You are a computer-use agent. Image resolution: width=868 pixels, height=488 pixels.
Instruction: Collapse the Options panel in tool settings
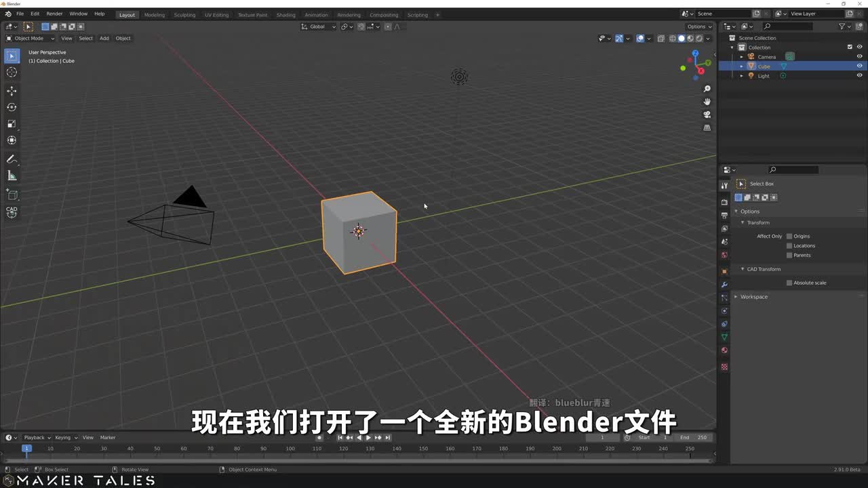tap(736, 211)
